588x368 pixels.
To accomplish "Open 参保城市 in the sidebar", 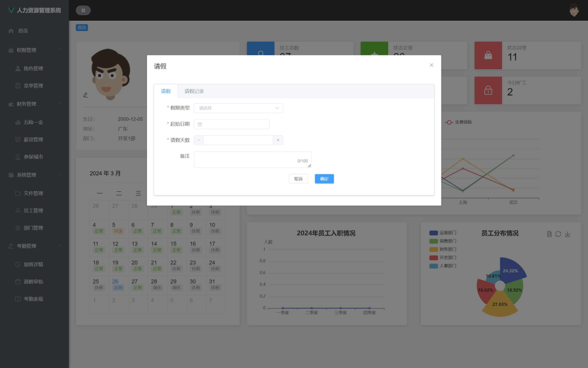I will 33,156.
